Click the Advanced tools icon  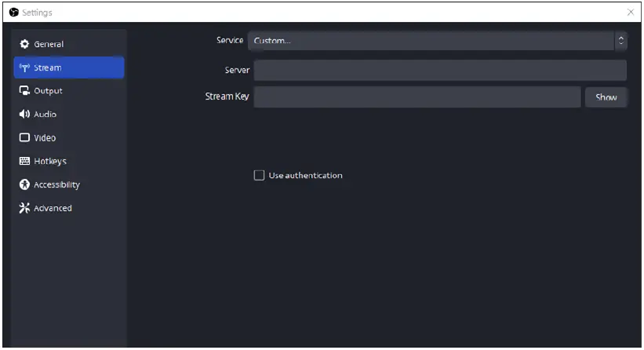24,208
